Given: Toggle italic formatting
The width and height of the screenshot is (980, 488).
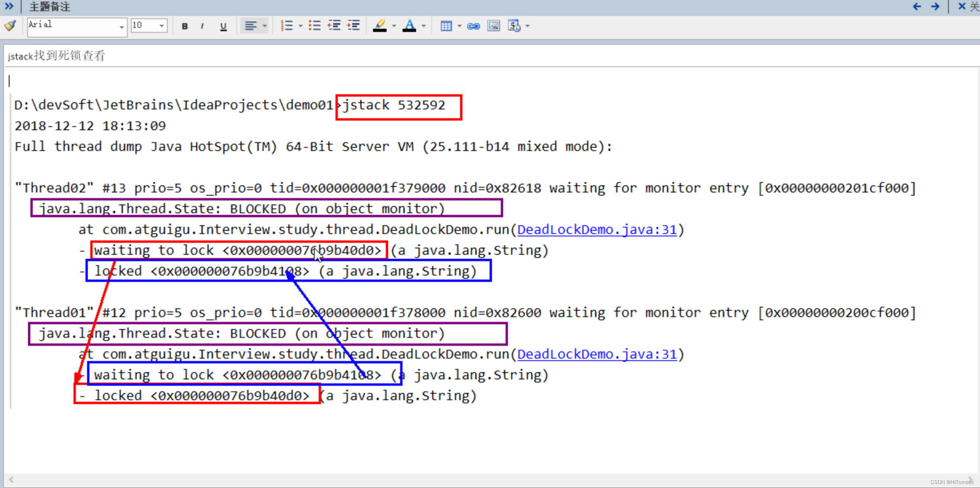Looking at the screenshot, I should click(202, 26).
